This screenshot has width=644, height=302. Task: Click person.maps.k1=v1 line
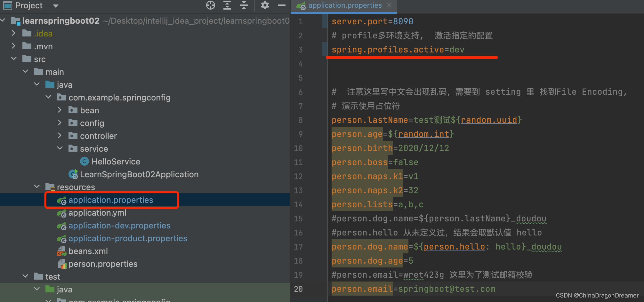point(375,176)
